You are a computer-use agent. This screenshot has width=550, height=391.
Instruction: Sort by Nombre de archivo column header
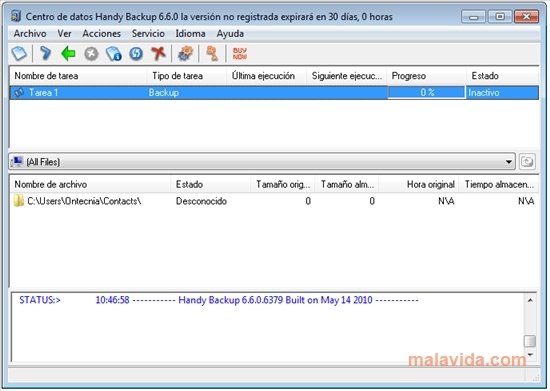[x=90, y=184]
